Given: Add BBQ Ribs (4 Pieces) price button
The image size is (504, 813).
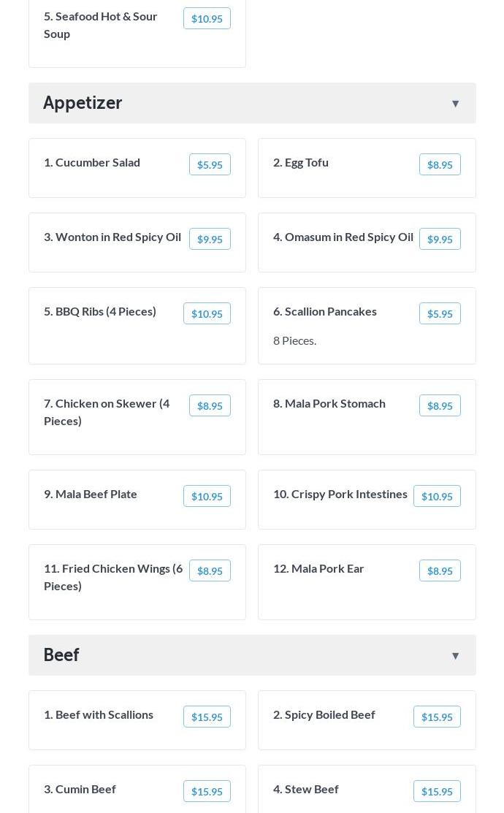Looking at the screenshot, I should (x=207, y=314).
